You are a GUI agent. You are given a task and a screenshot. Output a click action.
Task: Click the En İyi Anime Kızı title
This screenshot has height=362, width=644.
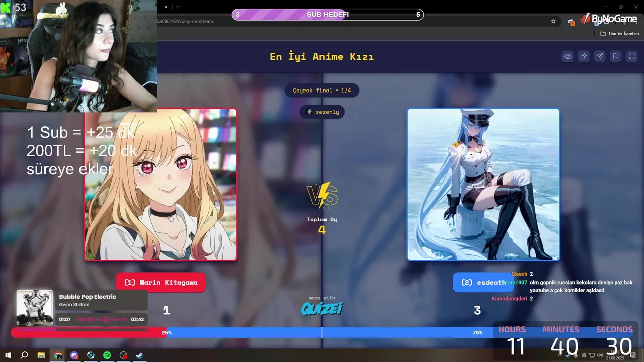(322, 56)
